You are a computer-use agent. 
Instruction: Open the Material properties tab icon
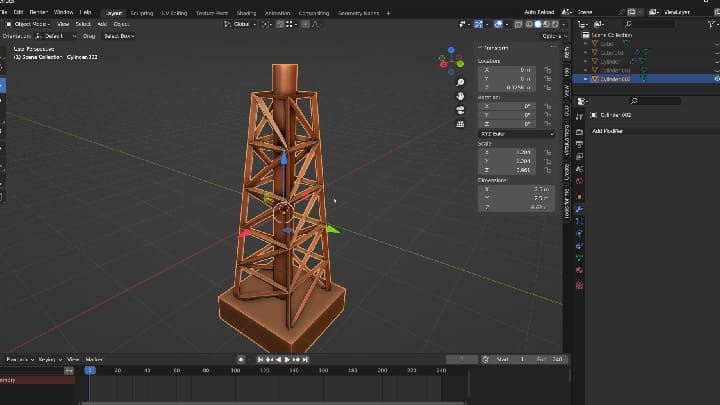click(x=579, y=270)
